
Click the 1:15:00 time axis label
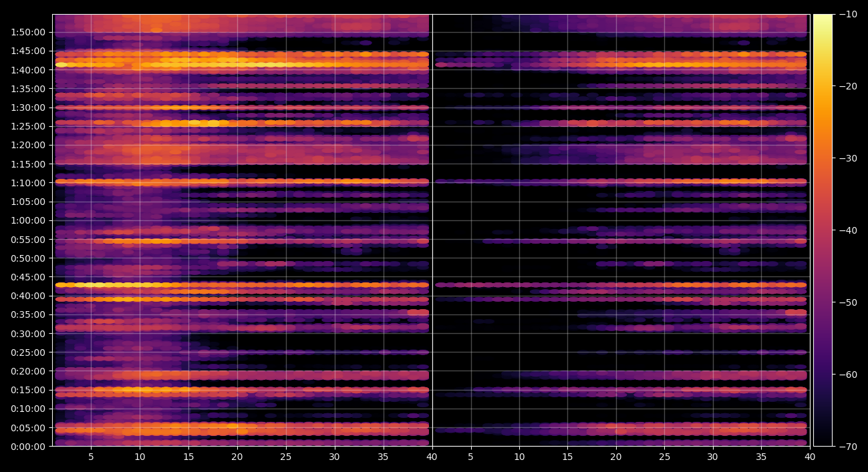pyautogui.click(x=27, y=164)
